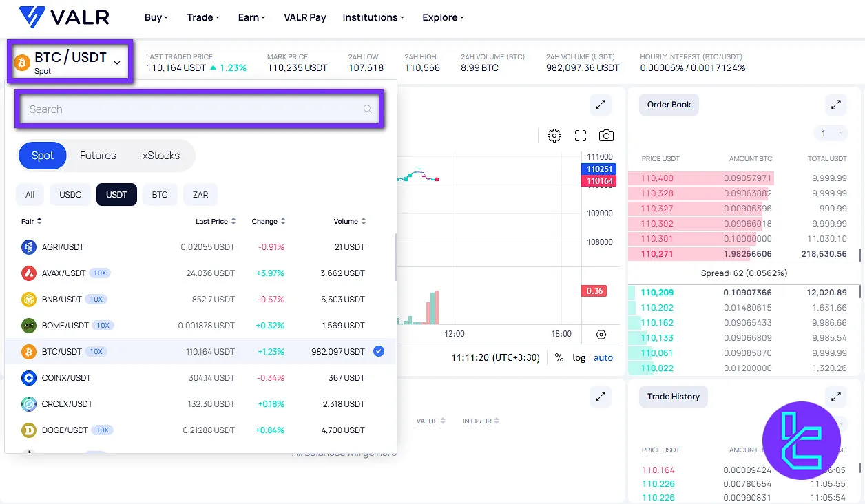Expand the Order Book panel
This screenshot has width=865, height=504.
(836, 105)
